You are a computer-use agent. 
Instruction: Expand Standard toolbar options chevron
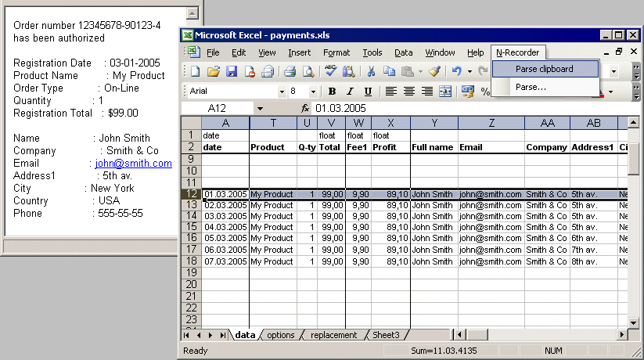pos(636,71)
